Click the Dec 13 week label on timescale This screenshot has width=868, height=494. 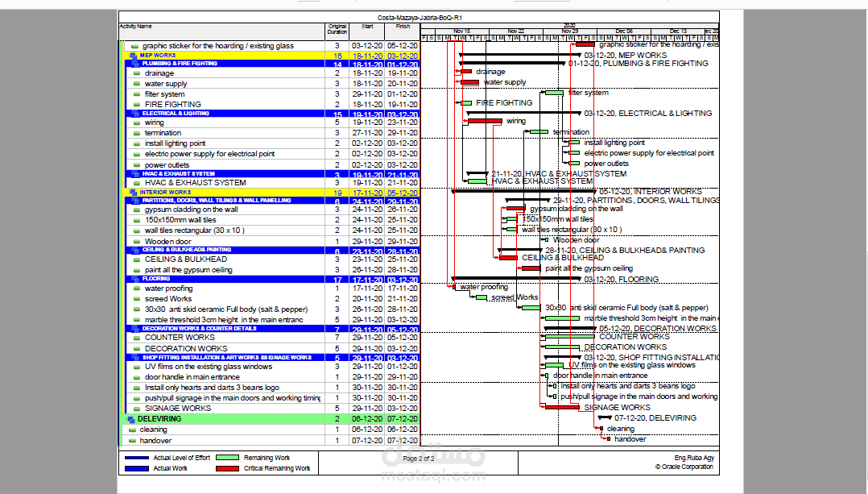tap(678, 31)
